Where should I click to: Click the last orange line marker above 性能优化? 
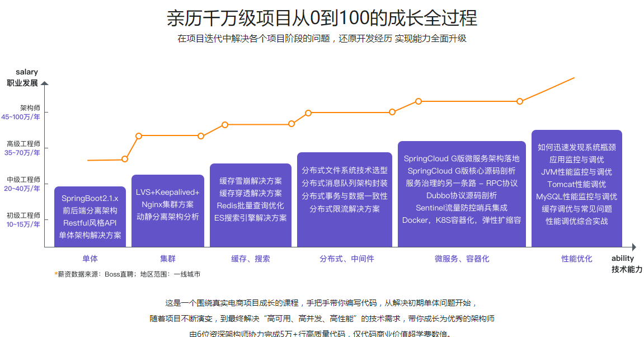[x=520, y=101]
